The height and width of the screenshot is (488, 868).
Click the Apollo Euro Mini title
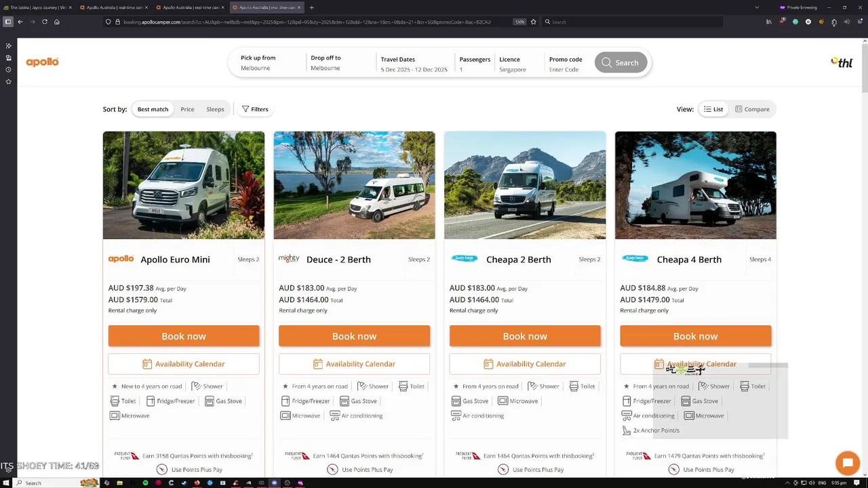[175, 260]
